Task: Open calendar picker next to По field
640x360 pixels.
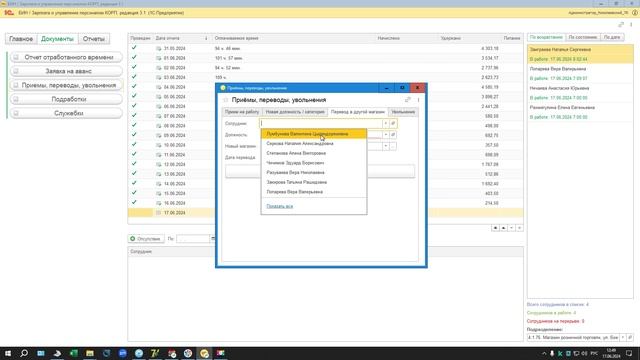Action: pyautogui.click(x=213, y=239)
